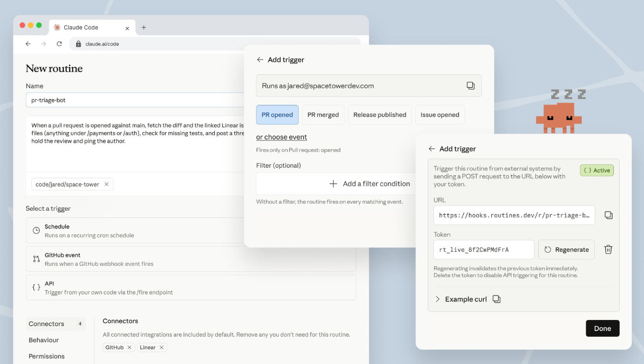Viewport: 644px width, 364px height.
Task: Click the lock icon in the address bar
Action: [78, 44]
